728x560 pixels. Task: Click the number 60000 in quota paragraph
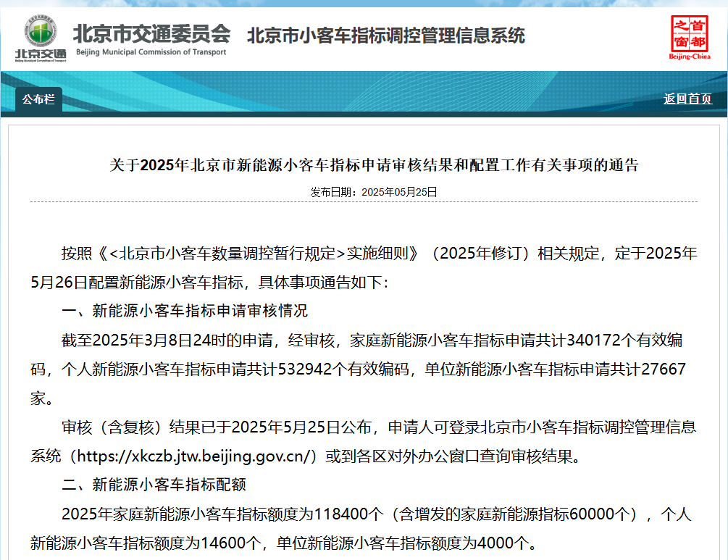click(592, 514)
